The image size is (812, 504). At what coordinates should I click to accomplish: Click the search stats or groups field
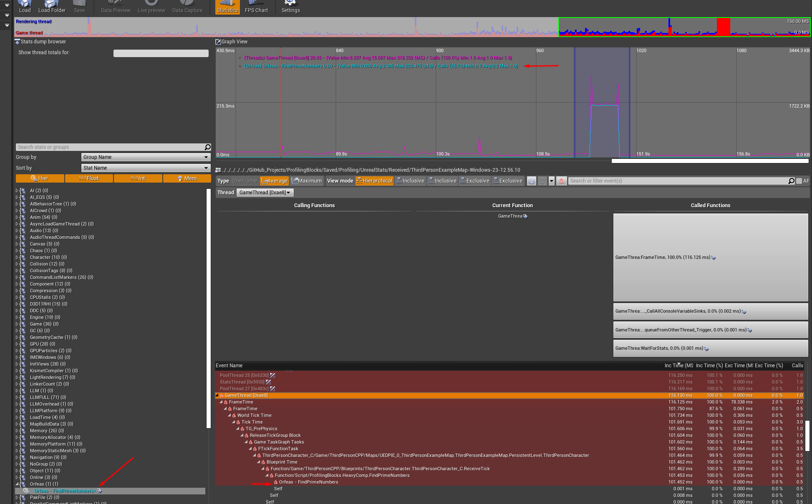pyautogui.click(x=108, y=147)
